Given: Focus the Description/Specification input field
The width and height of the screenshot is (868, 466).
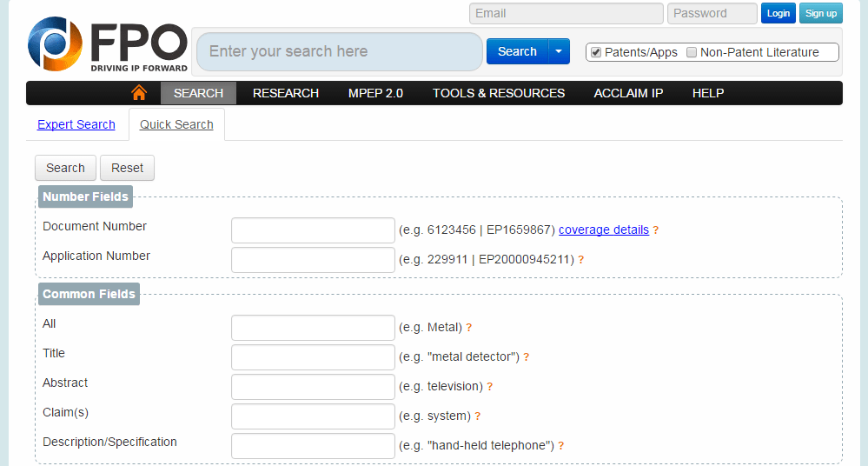Looking at the screenshot, I should [x=313, y=446].
